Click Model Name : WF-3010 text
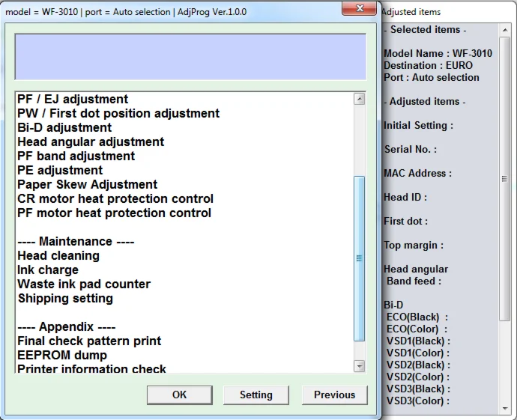The width and height of the screenshot is (517, 420). [438, 53]
